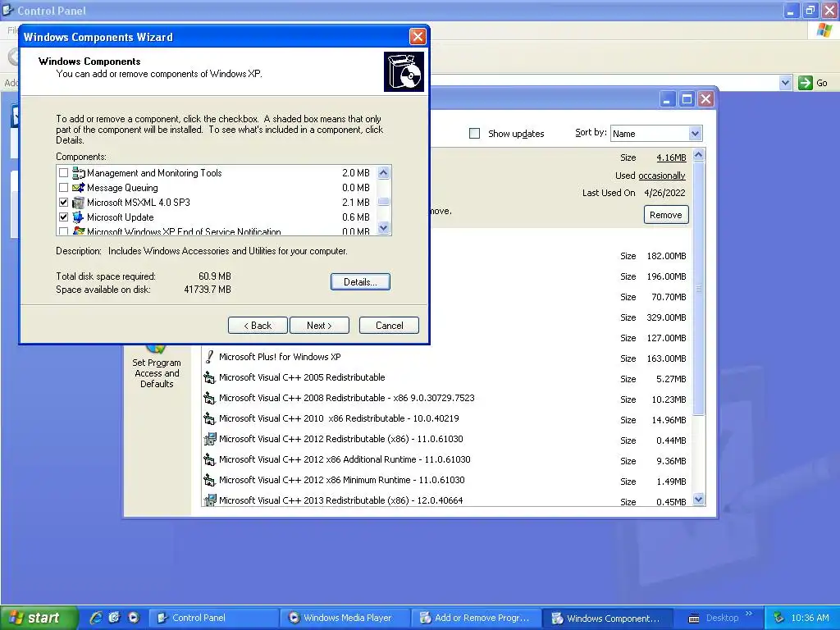Image resolution: width=840 pixels, height=630 pixels.
Task: Switch to the Windows Components Wizard taskbar button
Action: pos(608,618)
